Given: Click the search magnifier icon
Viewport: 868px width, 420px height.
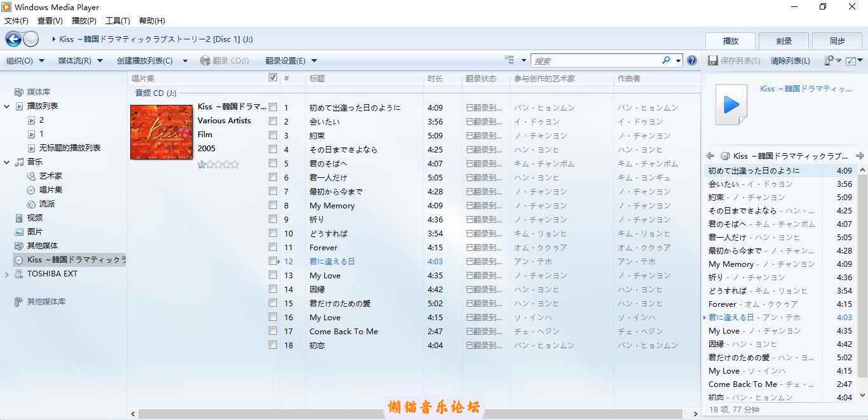Looking at the screenshot, I should point(666,60).
